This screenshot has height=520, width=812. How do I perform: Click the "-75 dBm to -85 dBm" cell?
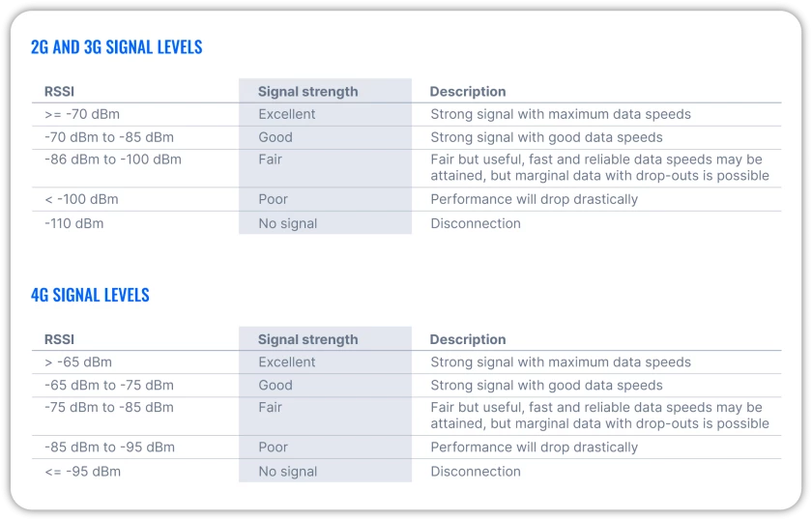click(x=109, y=408)
